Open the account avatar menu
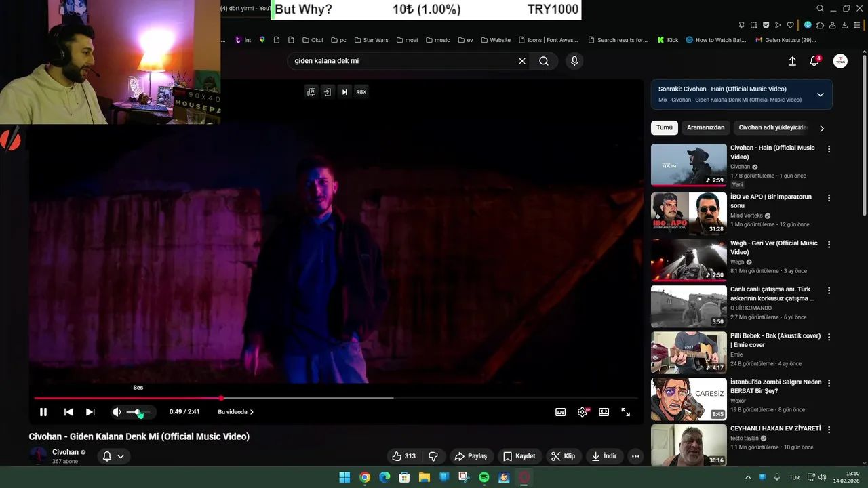868x488 pixels. pos(840,61)
